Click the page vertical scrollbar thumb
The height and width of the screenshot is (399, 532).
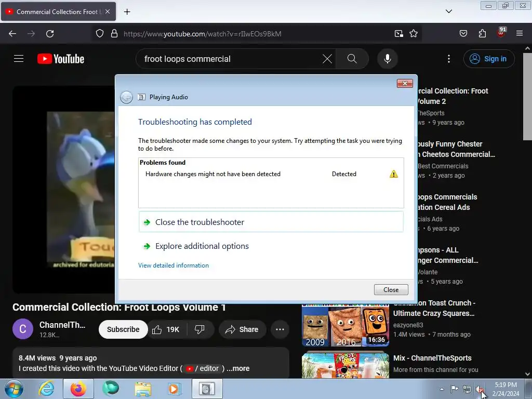point(527,97)
